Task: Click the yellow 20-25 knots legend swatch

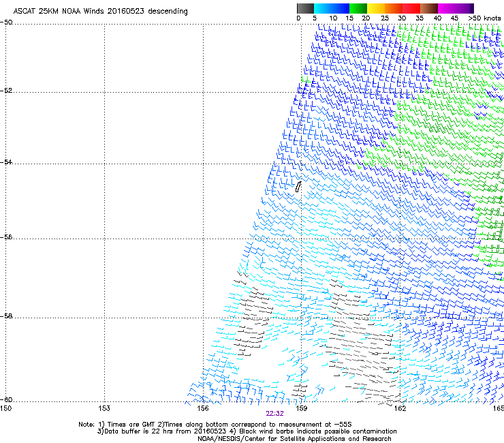Action: [x=376, y=8]
